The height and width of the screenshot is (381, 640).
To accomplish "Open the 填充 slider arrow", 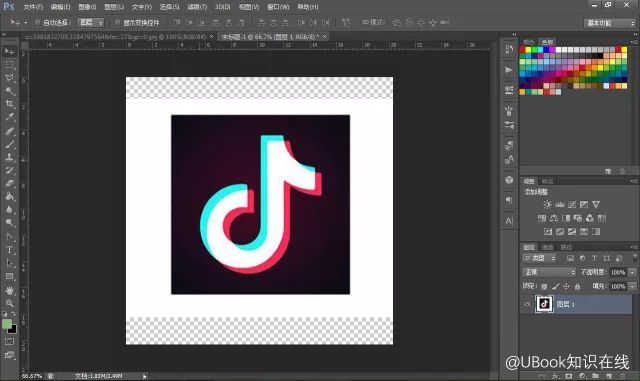I will point(632,286).
